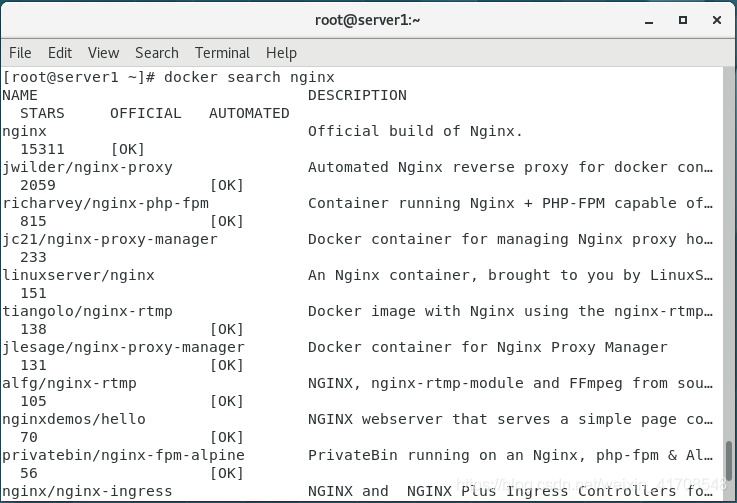Image resolution: width=737 pixels, height=503 pixels.
Task: Click the star count 233
Action: coord(33,257)
